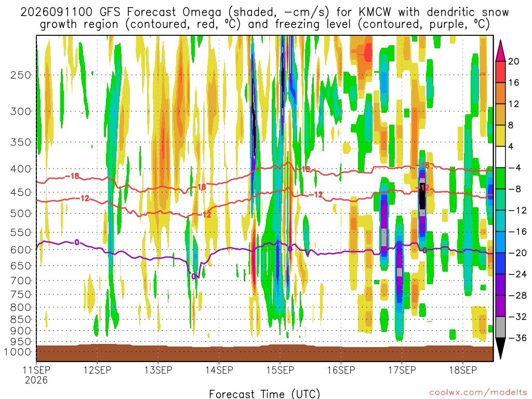The width and height of the screenshot is (532, 399).
Task: Click the 11SEP 2026 start label
Action: coord(36,375)
